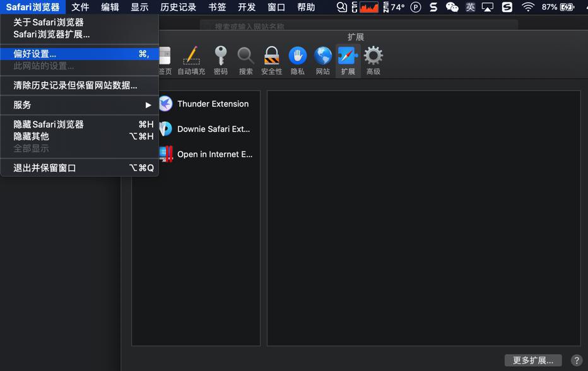
Task: Click the white square S icon in menu bar
Action: coord(507,7)
